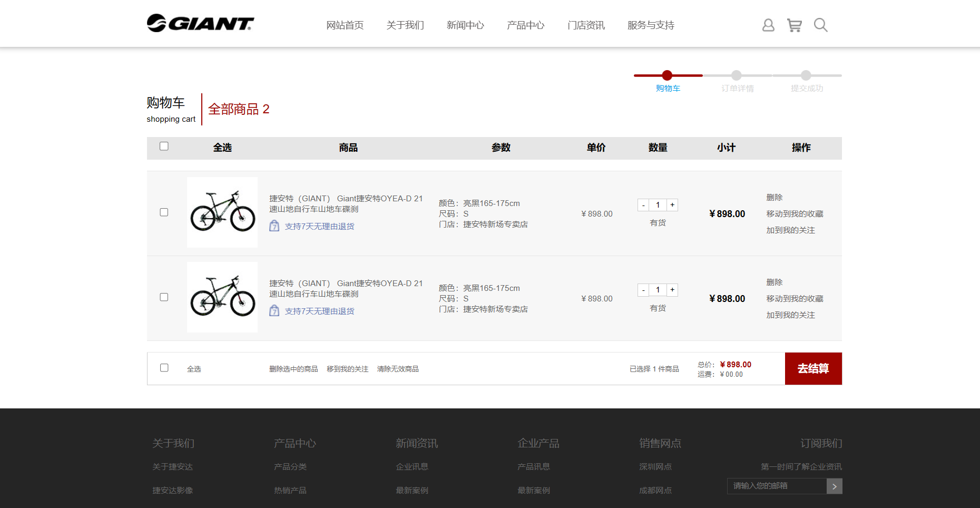Open 深圳网点 footer link
980x508 pixels.
(x=655, y=467)
